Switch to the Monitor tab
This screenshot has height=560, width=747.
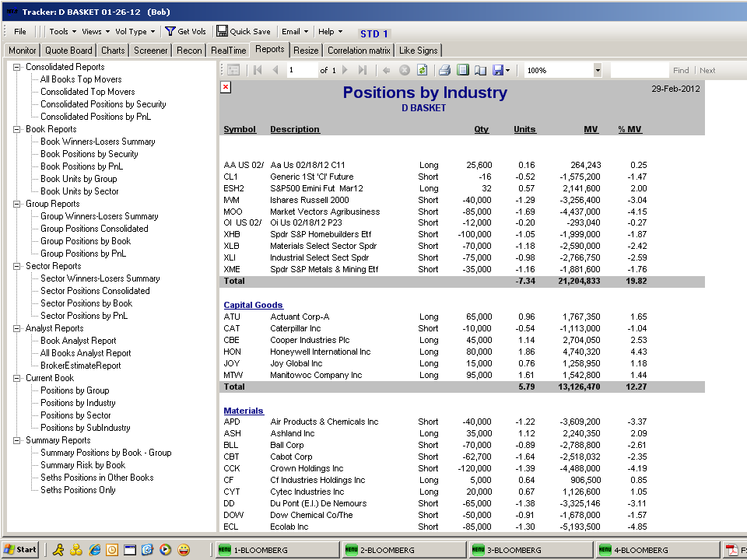(x=23, y=51)
